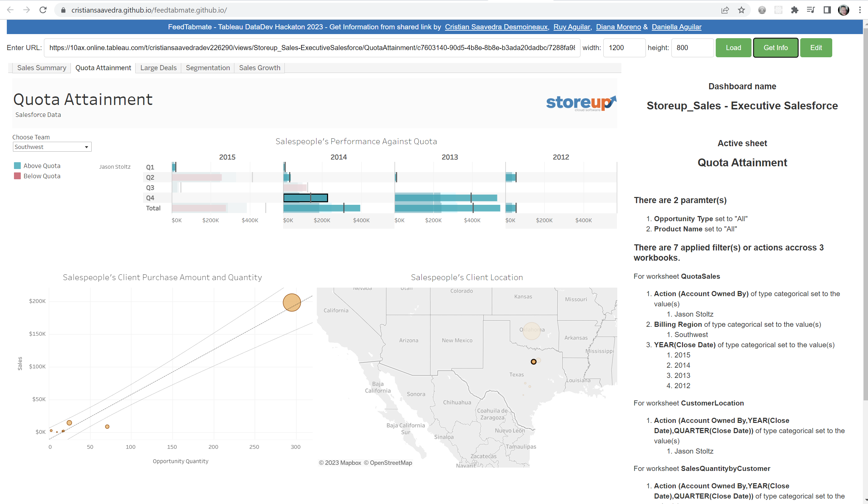Click the Chrome profile avatar
The image size is (868, 504).
pyautogui.click(x=843, y=10)
